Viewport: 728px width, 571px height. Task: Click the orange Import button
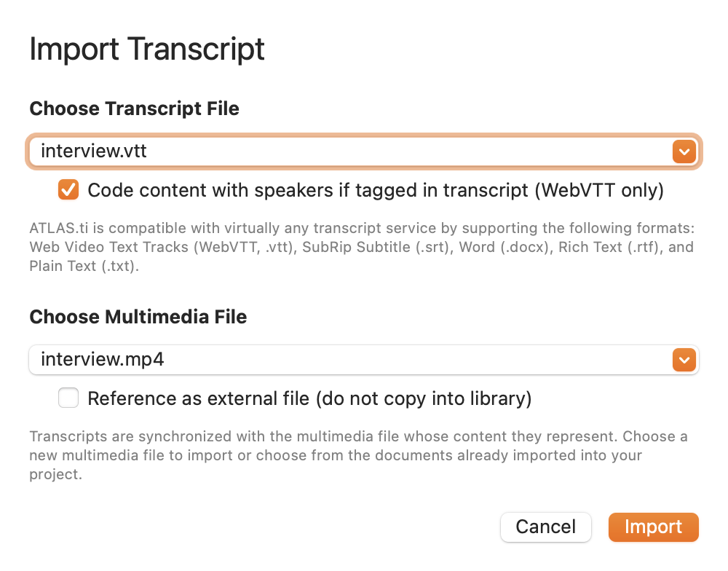[x=653, y=527]
